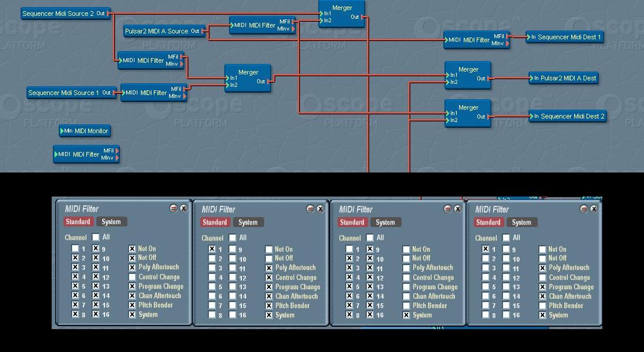This screenshot has width=644, height=352.
Task: Uncheck Chan Aftertouch in the fourth MIDI Filter panel
Action: click(x=542, y=296)
